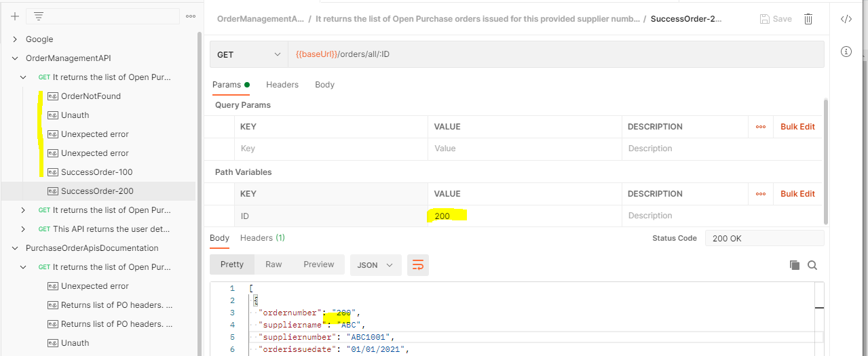Switch to the Params tab
The image size is (868, 356).
click(231, 85)
